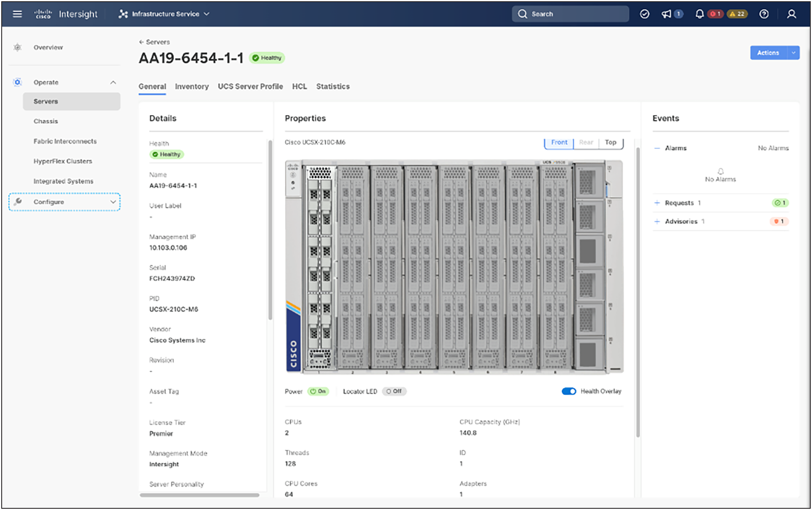Screen dimensions: 812x510
Task: Open the user profile icon
Action: click(791, 14)
